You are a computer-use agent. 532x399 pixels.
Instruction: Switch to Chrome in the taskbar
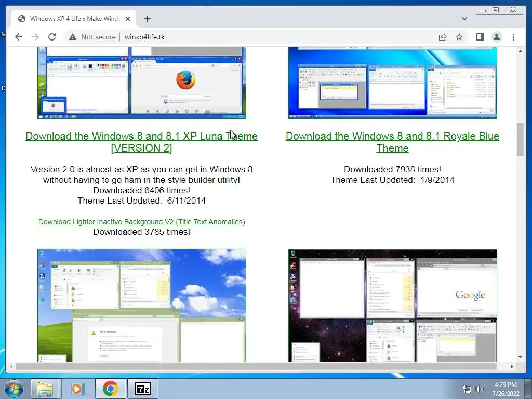(x=110, y=389)
